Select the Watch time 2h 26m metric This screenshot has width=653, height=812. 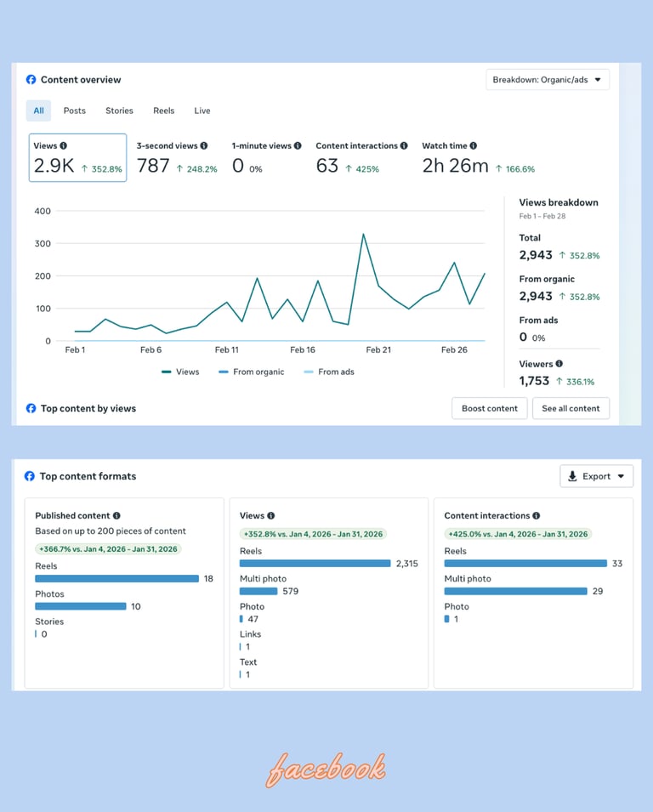coord(478,158)
